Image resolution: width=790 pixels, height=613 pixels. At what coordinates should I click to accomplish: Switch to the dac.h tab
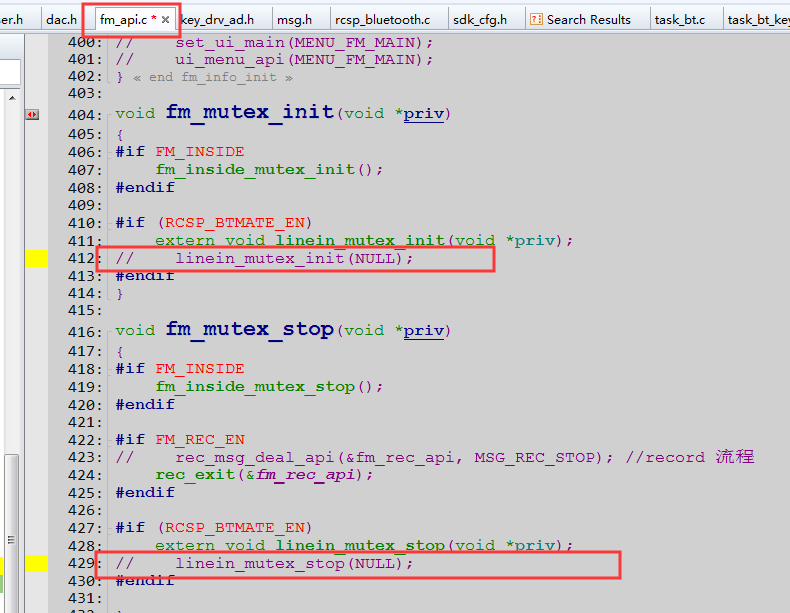pyautogui.click(x=61, y=20)
